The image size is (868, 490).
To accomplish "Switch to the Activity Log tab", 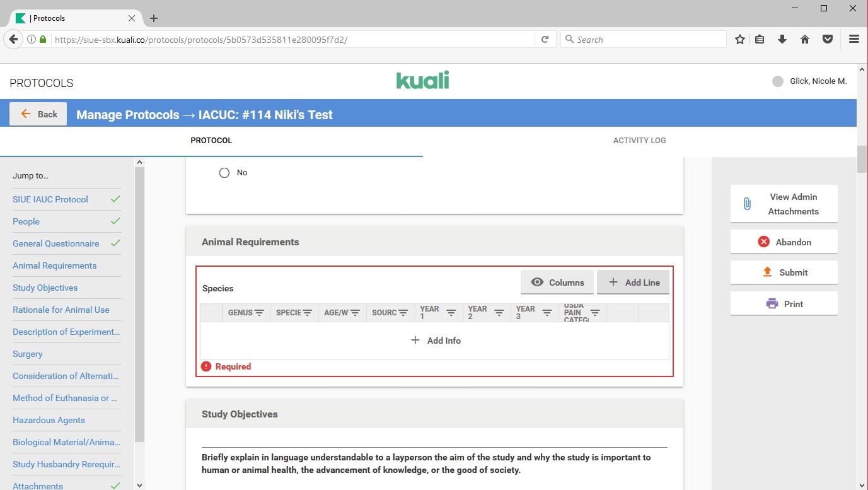I will [639, 141].
